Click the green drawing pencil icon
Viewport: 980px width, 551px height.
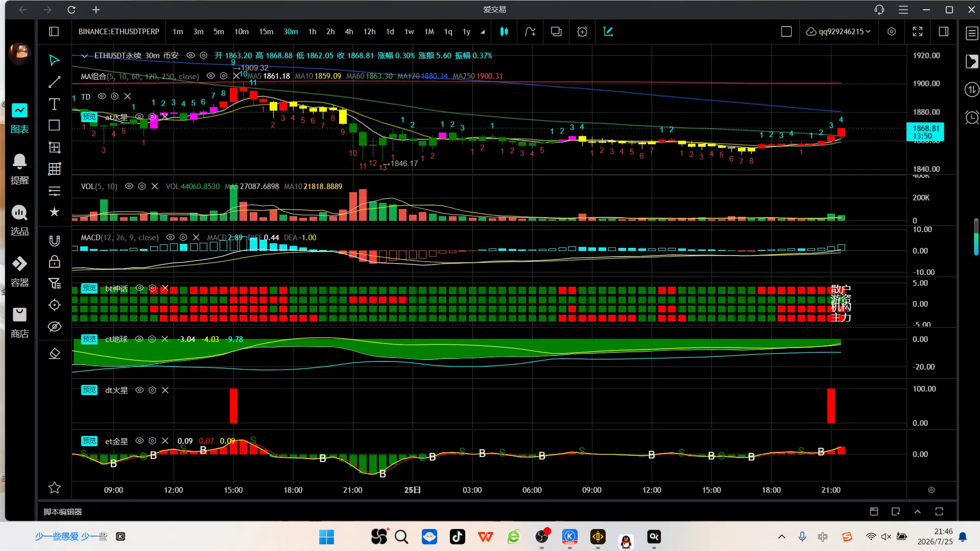click(x=608, y=32)
